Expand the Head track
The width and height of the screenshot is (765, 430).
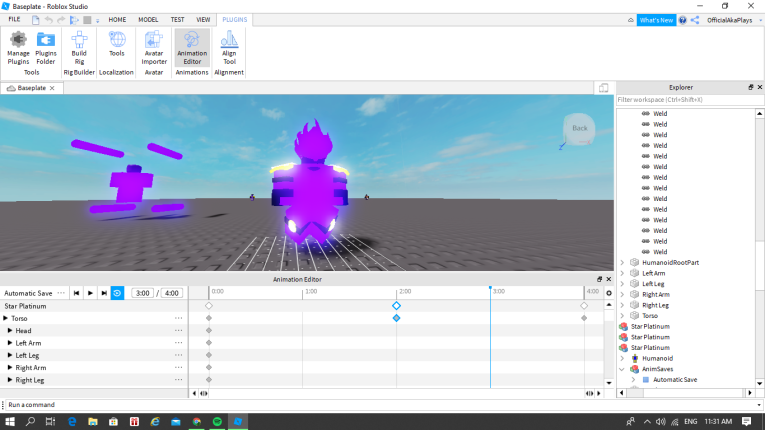pos(10,330)
